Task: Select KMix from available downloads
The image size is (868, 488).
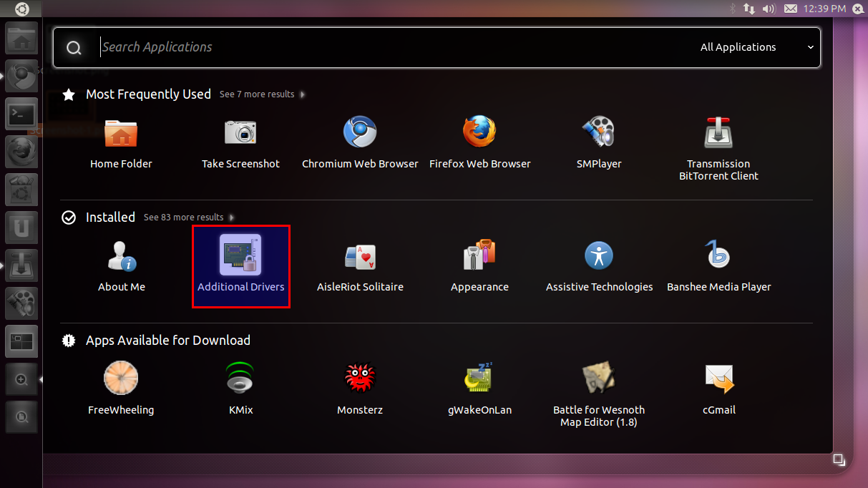Action: pyautogui.click(x=240, y=389)
